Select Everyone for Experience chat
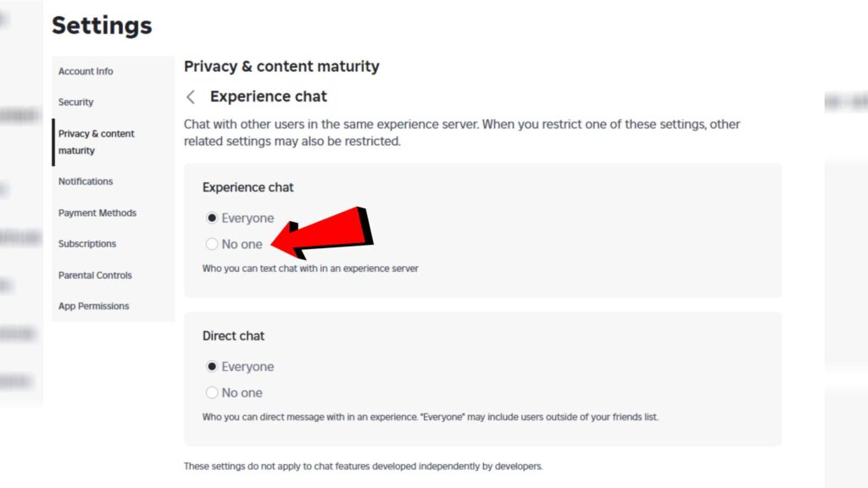Screen dimensions: 868x488 tap(212, 218)
